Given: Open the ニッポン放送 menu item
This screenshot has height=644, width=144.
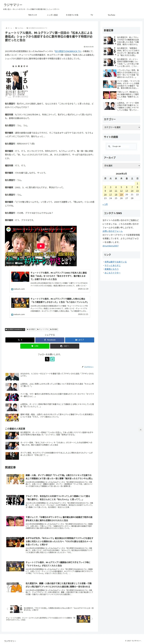Looking at the screenshot, I should 52,15.
